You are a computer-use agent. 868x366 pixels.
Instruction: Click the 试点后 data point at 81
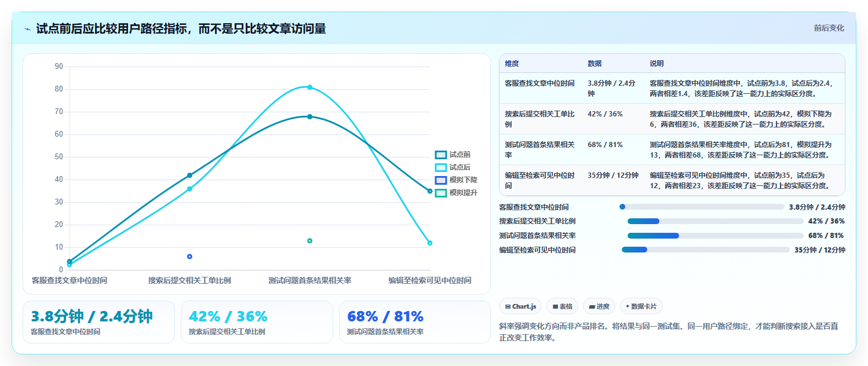coord(309,87)
